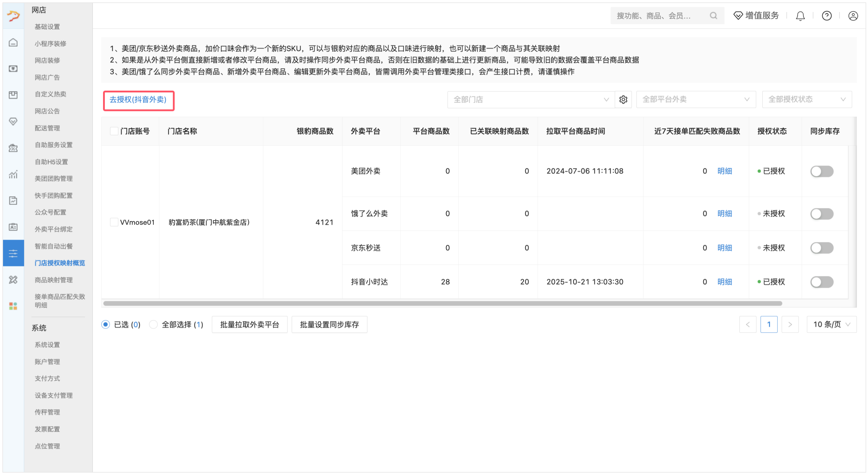Screen dimensions: 868x475
Task: Click the chart analytics sidebar icon
Action: [13, 174]
